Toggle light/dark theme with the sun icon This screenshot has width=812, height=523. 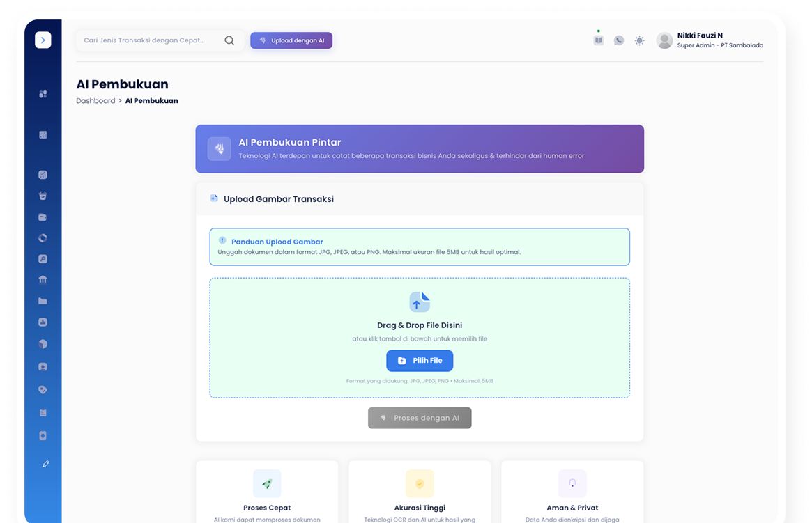(639, 40)
